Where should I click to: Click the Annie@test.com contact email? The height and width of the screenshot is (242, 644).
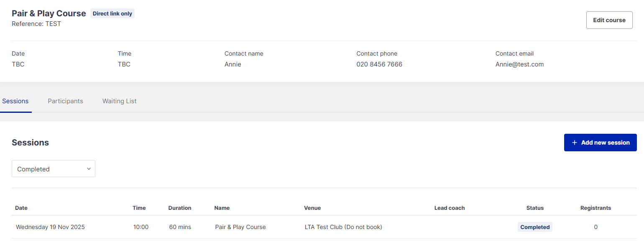pyautogui.click(x=519, y=64)
